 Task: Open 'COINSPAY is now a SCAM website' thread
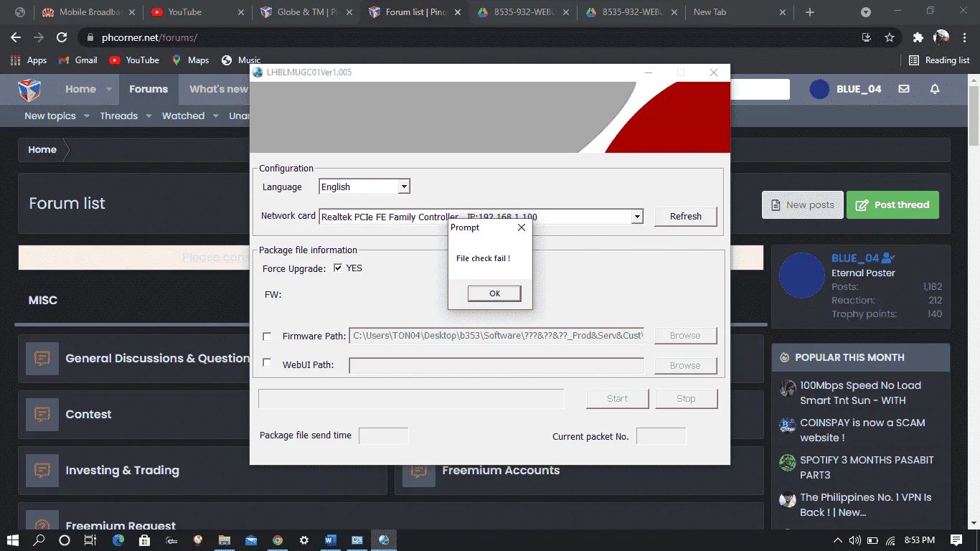pos(862,430)
